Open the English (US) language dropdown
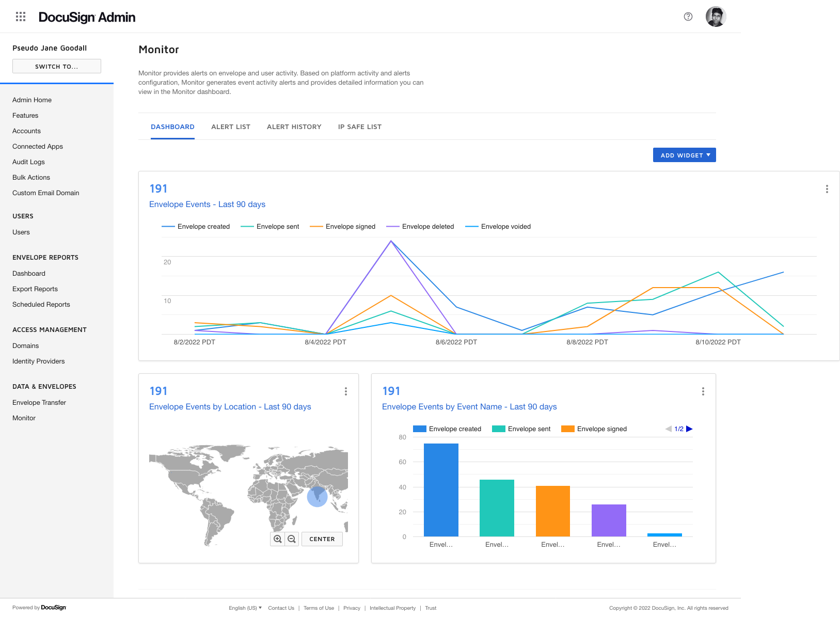 point(245,608)
